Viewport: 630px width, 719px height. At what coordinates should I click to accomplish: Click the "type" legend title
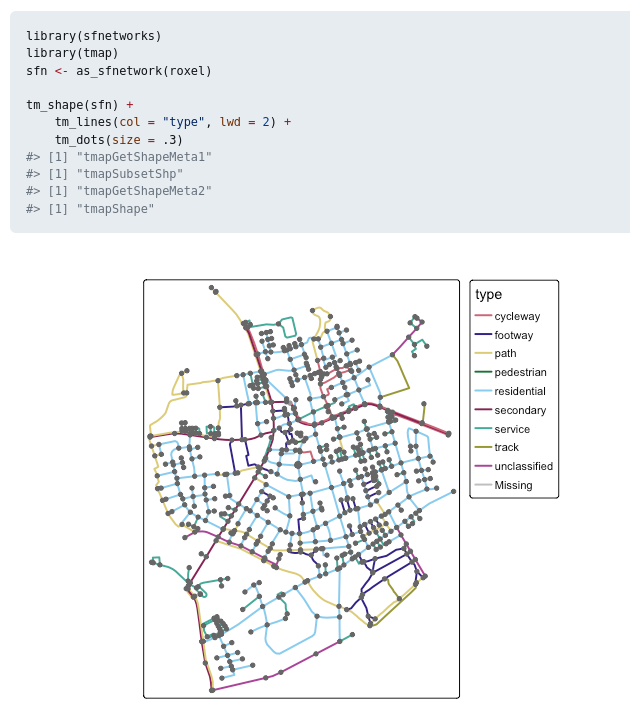[489, 295]
